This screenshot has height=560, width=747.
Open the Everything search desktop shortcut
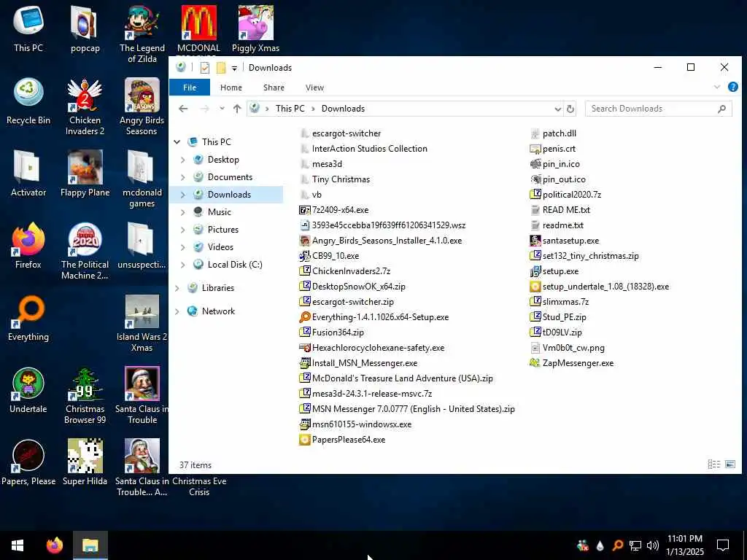(28, 318)
